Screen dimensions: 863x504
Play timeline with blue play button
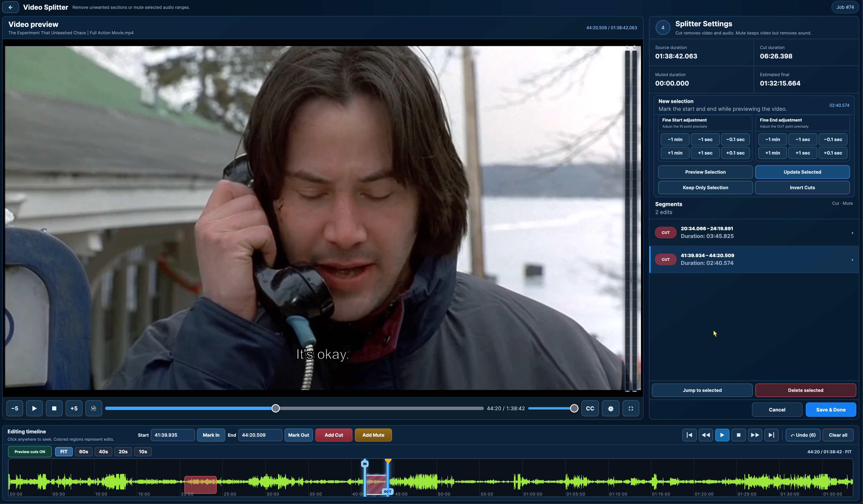[722, 435]
